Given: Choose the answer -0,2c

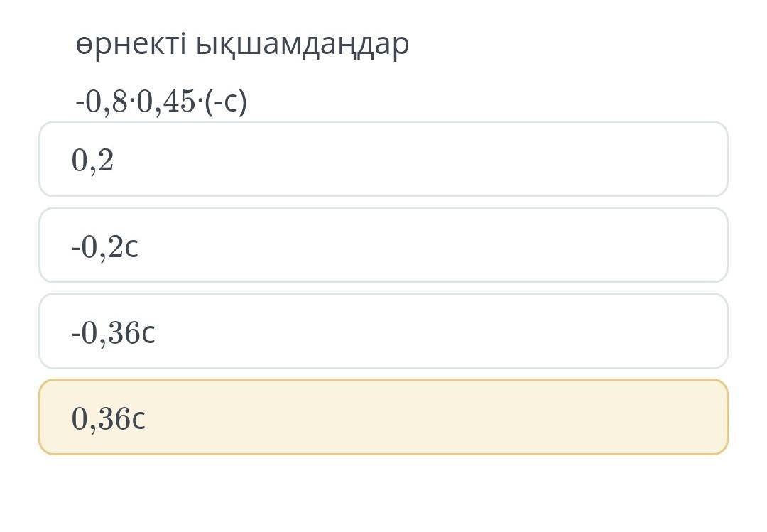Looking at the screenshot, I should [x=383, y=246].
